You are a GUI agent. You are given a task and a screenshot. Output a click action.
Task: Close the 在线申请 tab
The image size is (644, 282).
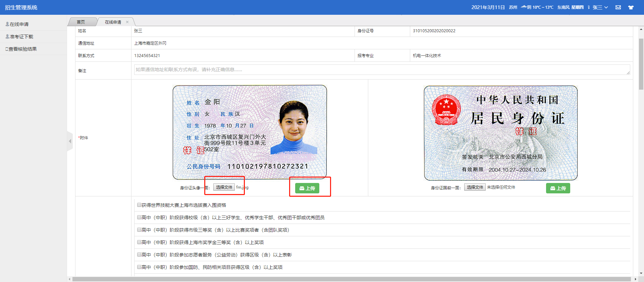tap(127, 22)
